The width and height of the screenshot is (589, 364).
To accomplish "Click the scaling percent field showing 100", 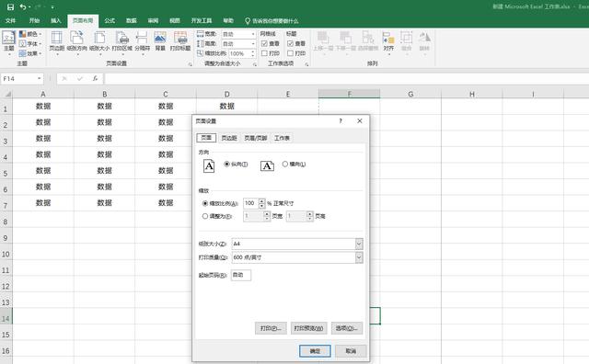I will pos(251,203).
